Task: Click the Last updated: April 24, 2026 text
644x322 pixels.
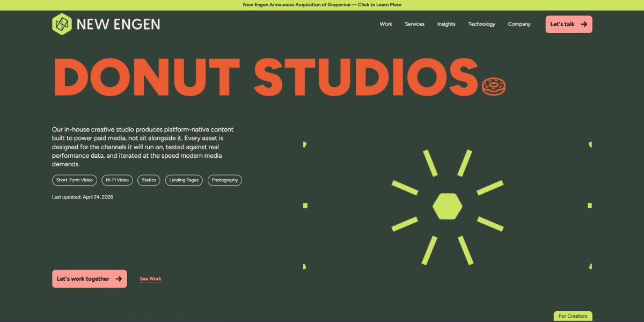Action: coord(83,197)
